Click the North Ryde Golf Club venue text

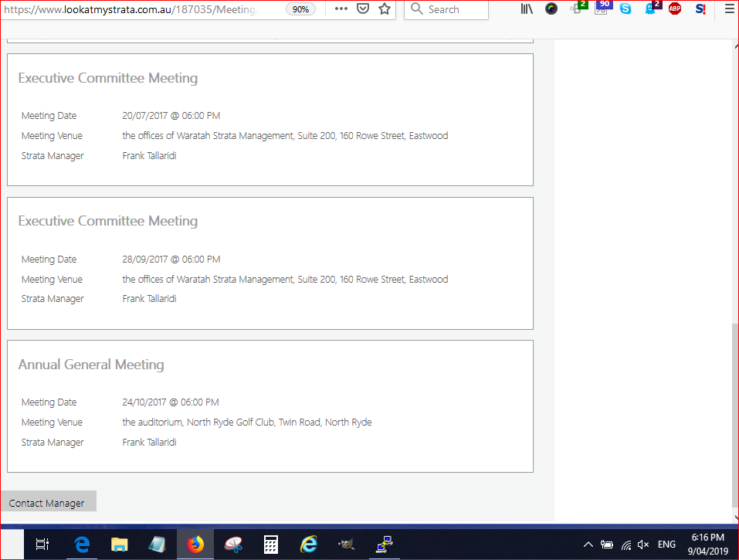[x=247, y=423]
